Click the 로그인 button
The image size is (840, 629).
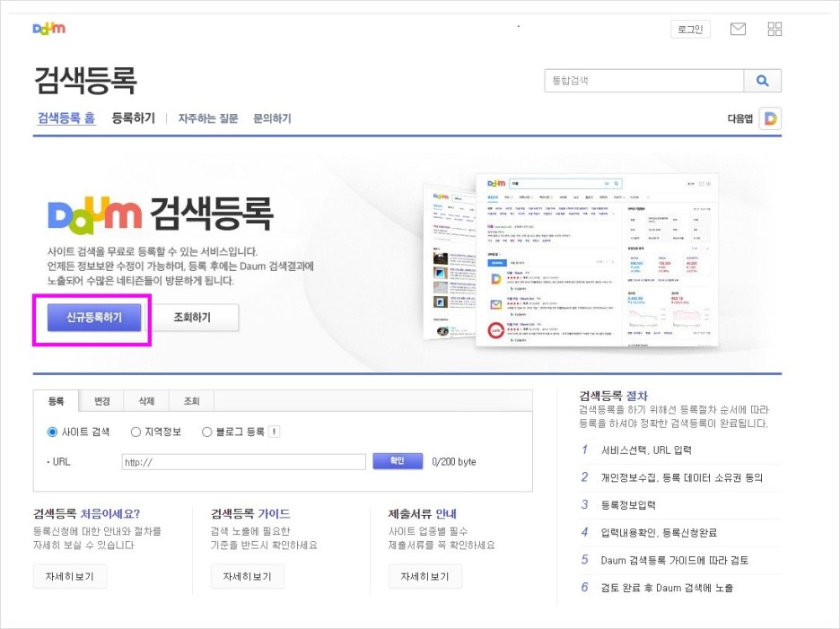[x=690, y=29]
